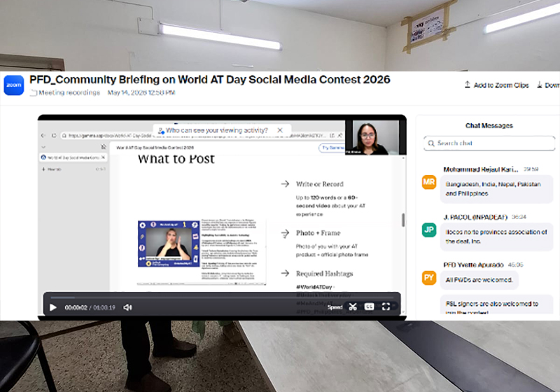Click the "All PWDs are welcomed" message
The height and width of the screenshot is (392, 560).
(479, 280)
